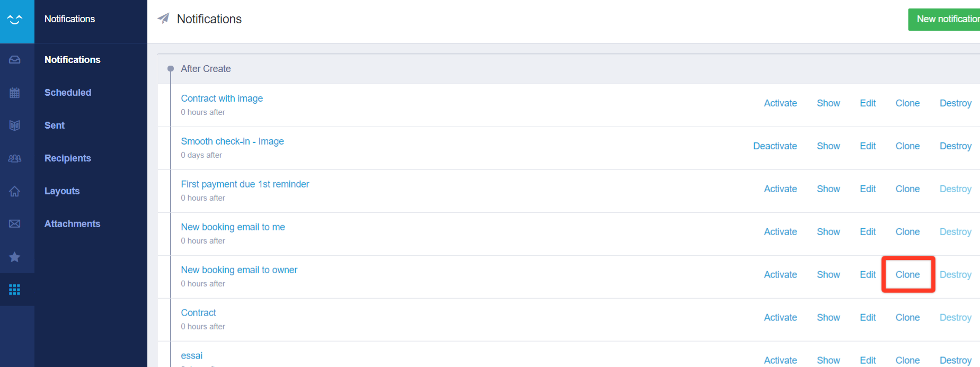Viewport: 980px width, 367px height.
Task: Open the Scheduled menu item
Action: [68, 93]
